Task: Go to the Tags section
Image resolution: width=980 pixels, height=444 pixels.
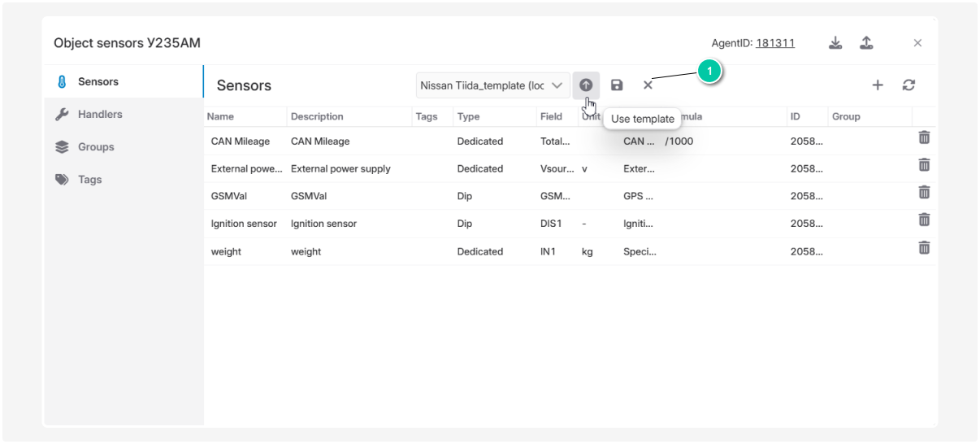Action: (89, 180)
